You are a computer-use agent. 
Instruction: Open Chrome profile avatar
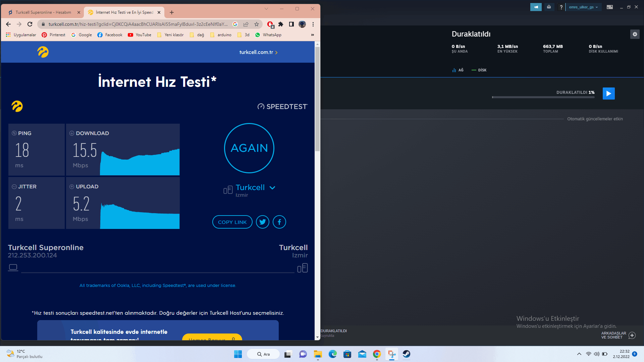point(302,24)
